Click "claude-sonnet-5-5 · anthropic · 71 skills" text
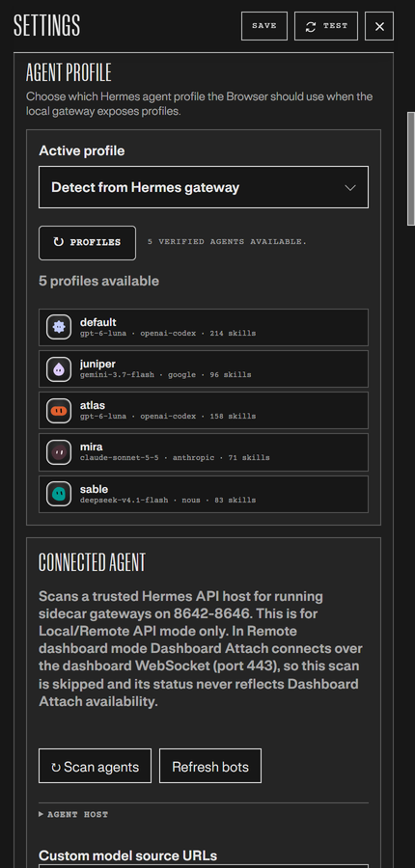 pyautogui.click(x=175, y=458)
